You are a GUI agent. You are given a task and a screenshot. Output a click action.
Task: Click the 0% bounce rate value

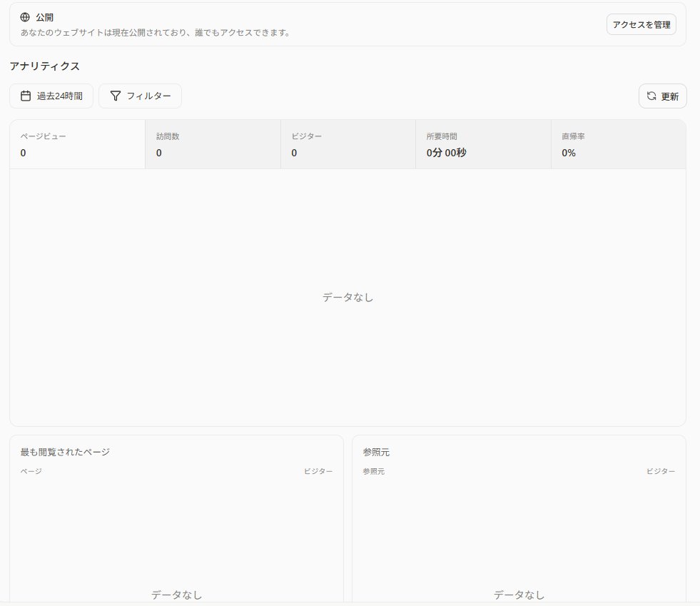tap(568, 153)
